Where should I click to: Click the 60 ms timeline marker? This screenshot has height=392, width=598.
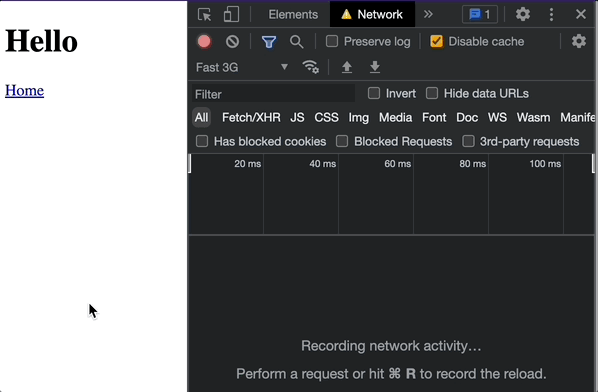(x=397, y=164)
